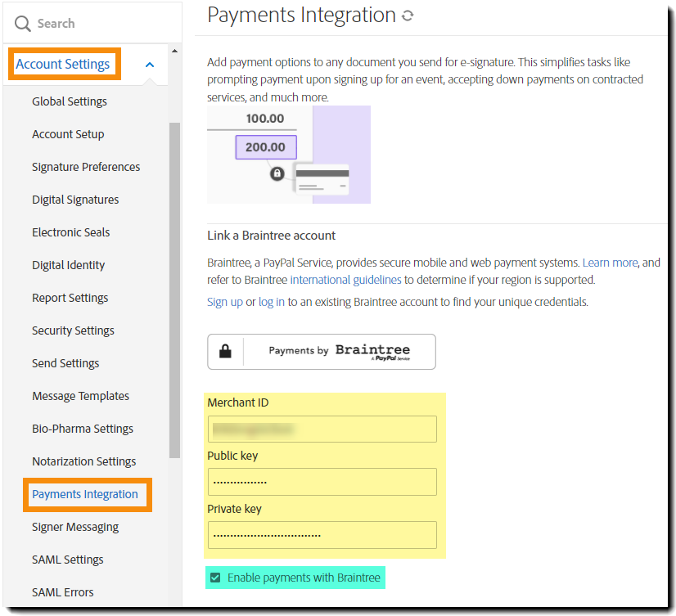Image resolution: width=676 pixels, height=616 pixels.
Task: Click the sidebar vertical scrollbar
Action: tap(174, 286)
